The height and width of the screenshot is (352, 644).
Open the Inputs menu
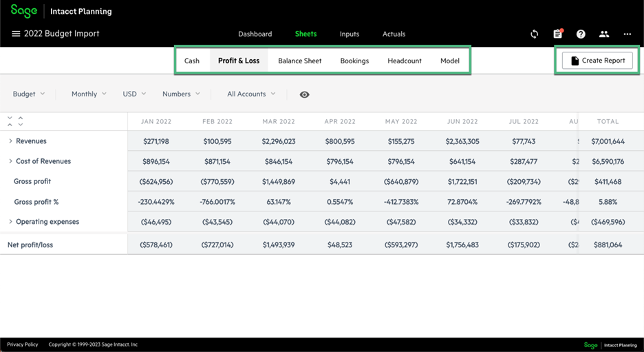point(350,34)
